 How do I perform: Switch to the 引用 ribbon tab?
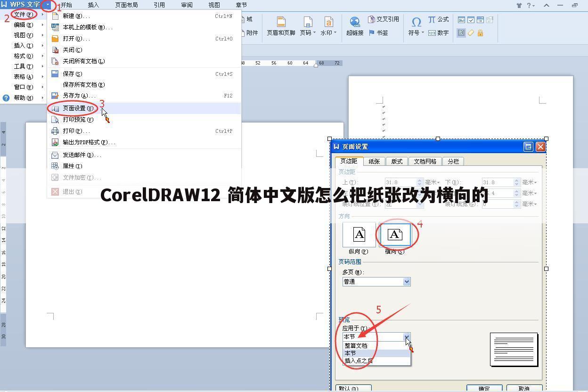pyautogui.click(x=159, y=5)
